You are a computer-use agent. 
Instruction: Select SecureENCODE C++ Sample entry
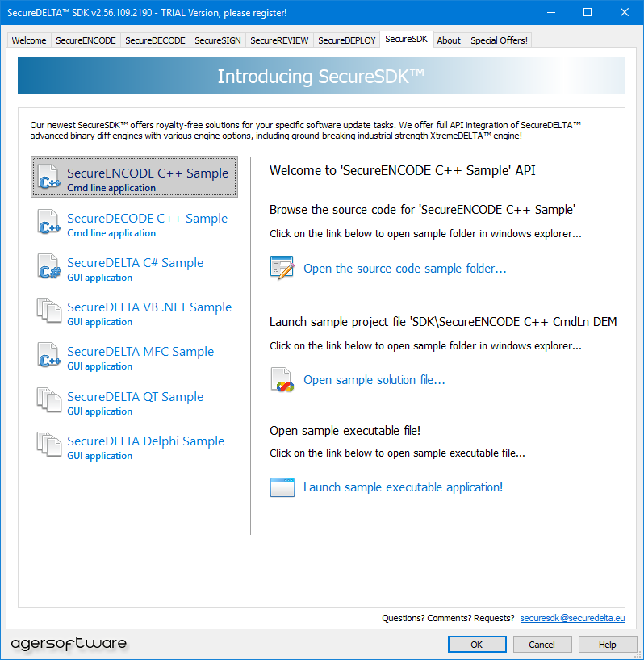point(134,177)
